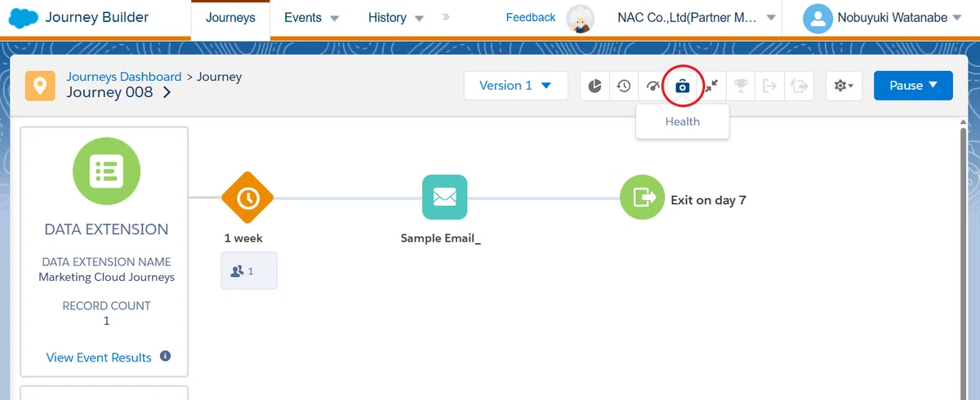Click the pie chart analytics icon
This screenshot has width=980, height=400.
point(595,86)
